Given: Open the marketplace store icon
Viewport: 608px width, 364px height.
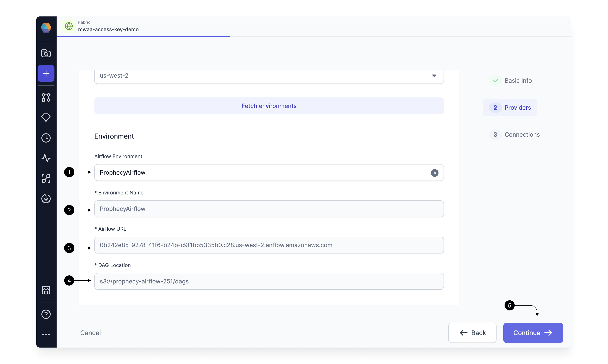Looking at the screenshot, I should (x=46, y=290).
